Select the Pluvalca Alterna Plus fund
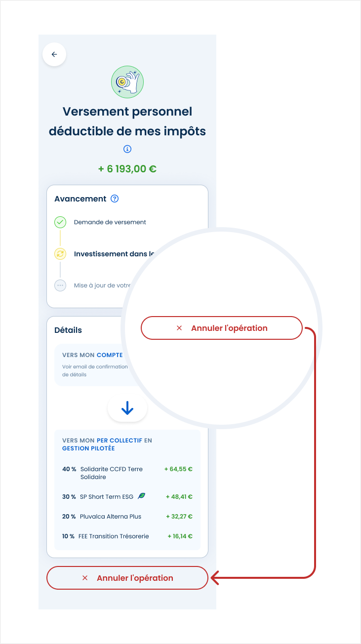 pyautogui.click(x=111, y=517)
